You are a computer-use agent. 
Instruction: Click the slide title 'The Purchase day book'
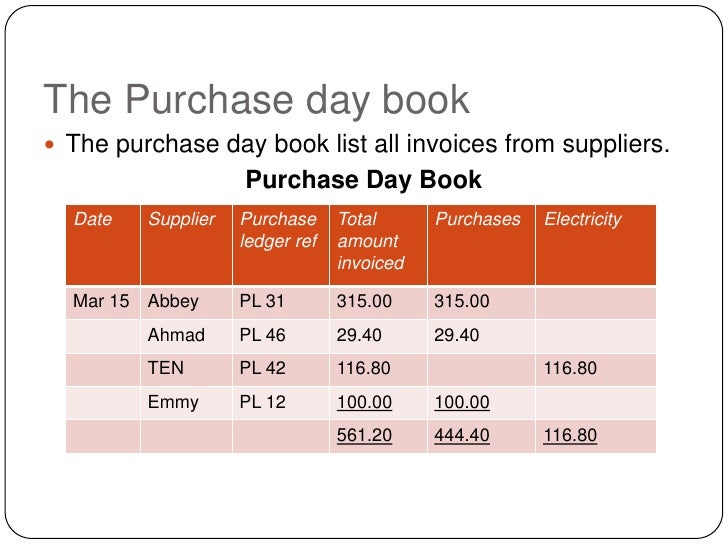[256, 99]
